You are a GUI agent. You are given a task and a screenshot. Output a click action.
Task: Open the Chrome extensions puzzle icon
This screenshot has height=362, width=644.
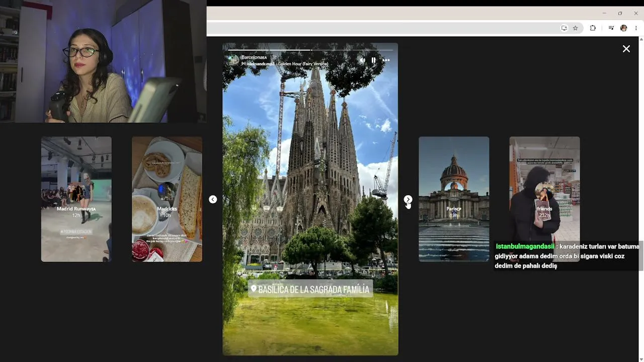593,28
